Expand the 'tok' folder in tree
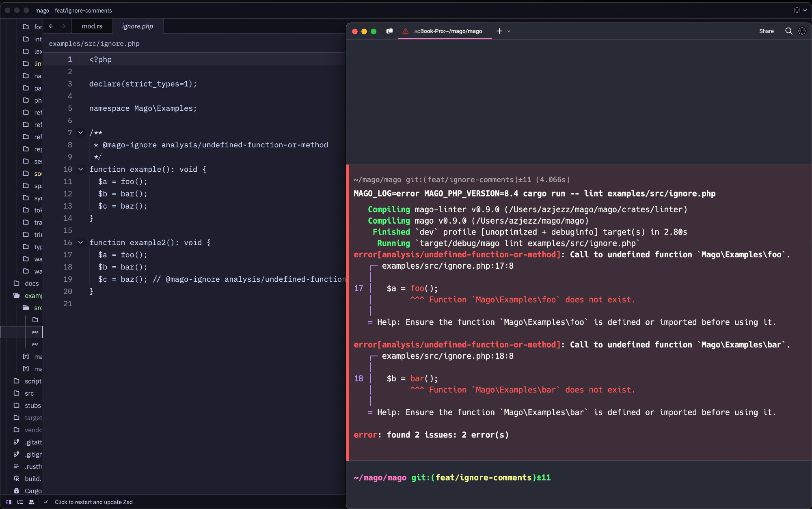The image size is (812, 509). pos(32,210)
